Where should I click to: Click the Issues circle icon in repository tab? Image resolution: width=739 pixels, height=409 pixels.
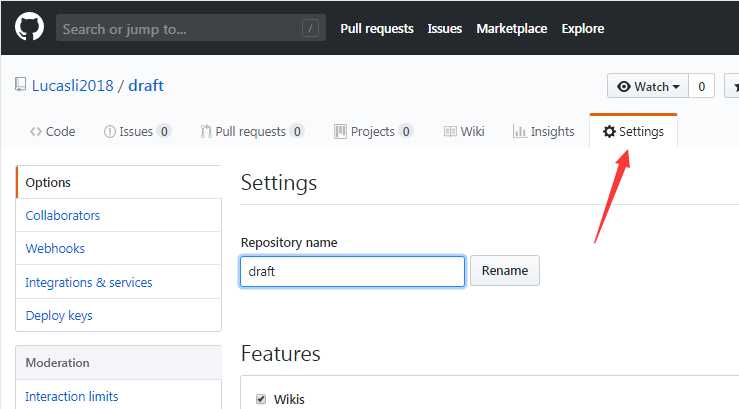(109, 131)
